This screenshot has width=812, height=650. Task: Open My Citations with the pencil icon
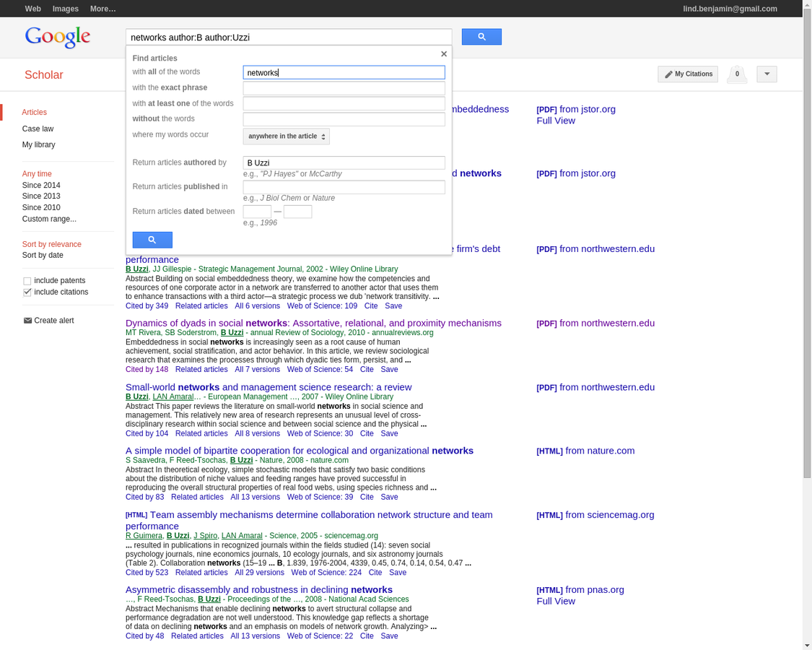pos(688,74)
